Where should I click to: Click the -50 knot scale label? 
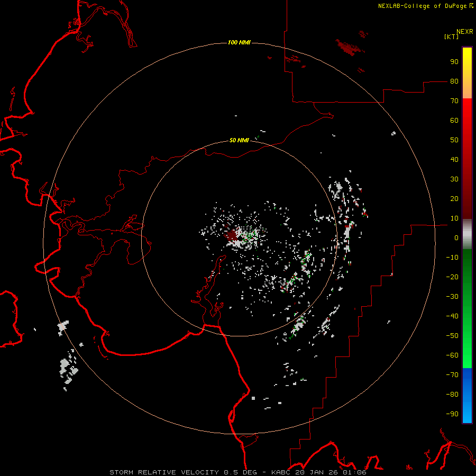coord(452,336)
